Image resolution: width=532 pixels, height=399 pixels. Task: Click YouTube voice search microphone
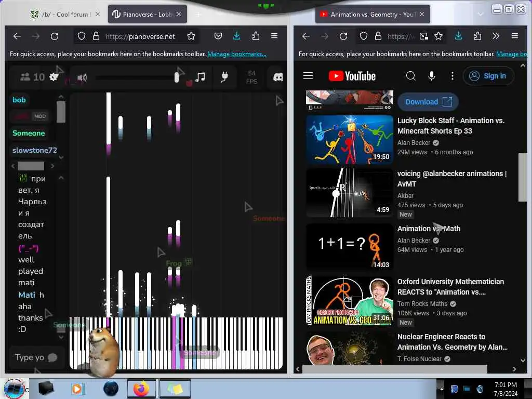(x=431, y=76)
